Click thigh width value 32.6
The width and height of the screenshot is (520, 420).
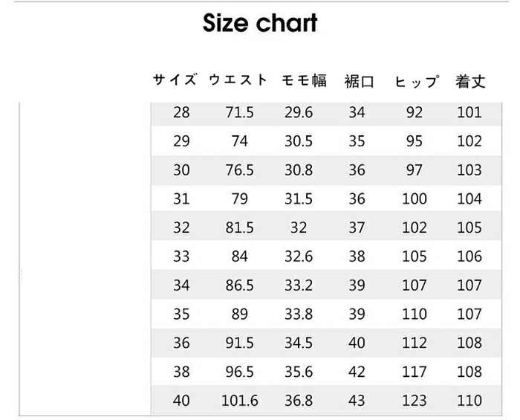point(299,257)
